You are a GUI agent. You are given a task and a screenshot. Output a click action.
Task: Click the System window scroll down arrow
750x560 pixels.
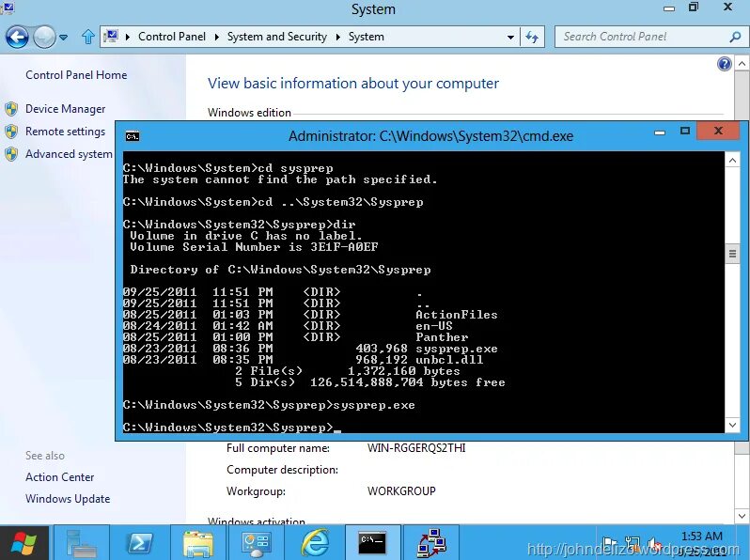tap(742, 516)
